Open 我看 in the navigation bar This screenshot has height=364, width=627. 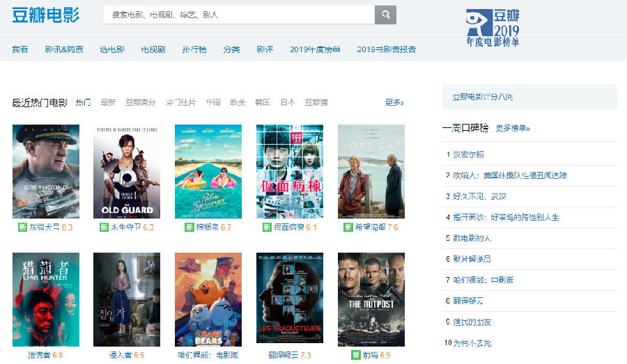pos(20,49)
